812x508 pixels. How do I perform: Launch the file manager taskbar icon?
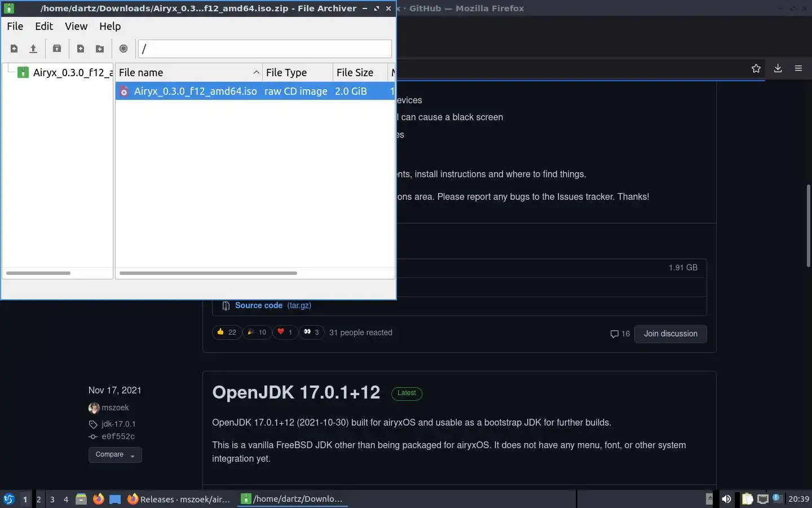pyautogui.click(x=81, y=499)
